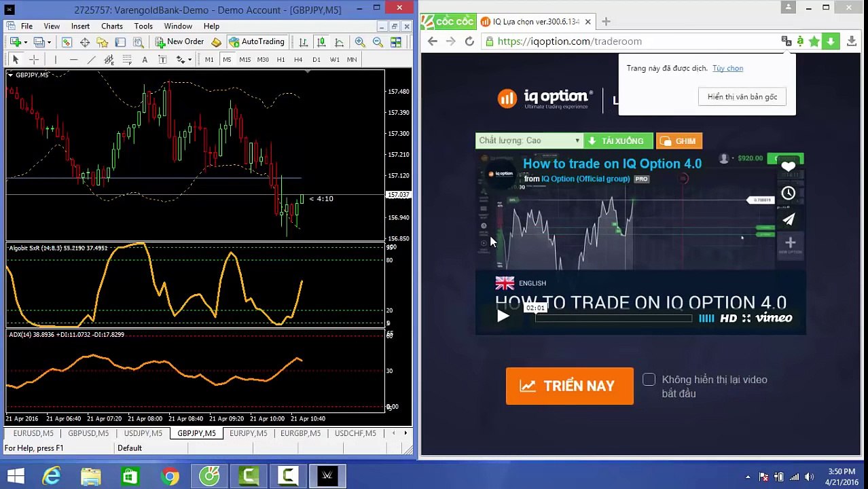Open the Insert menu
The image size is (868, 489).
tap(80, 26)
